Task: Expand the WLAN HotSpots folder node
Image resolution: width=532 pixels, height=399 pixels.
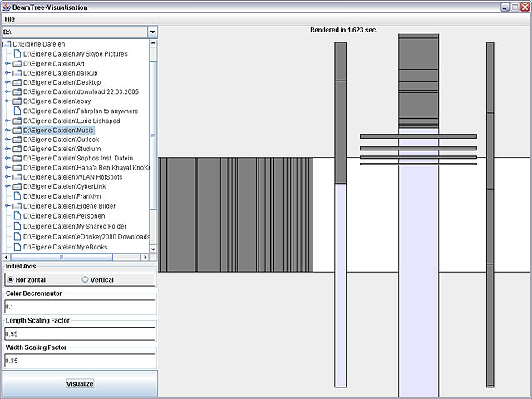Action: click(7, 177)
